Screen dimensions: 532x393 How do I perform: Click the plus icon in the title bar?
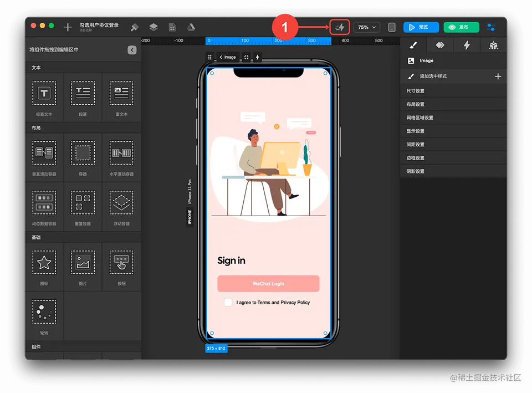coord(68,27)
